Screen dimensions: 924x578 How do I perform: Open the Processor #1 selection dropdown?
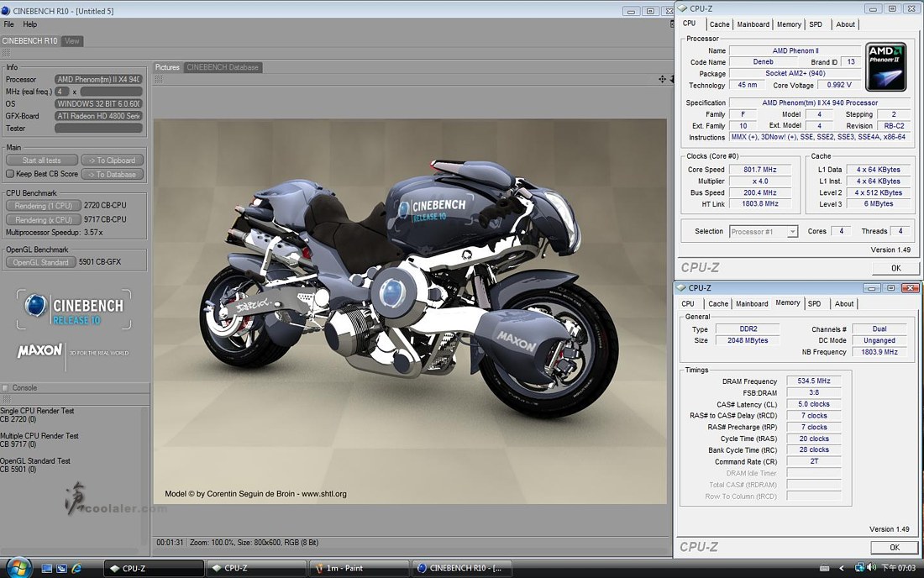(x=764, y=232)
